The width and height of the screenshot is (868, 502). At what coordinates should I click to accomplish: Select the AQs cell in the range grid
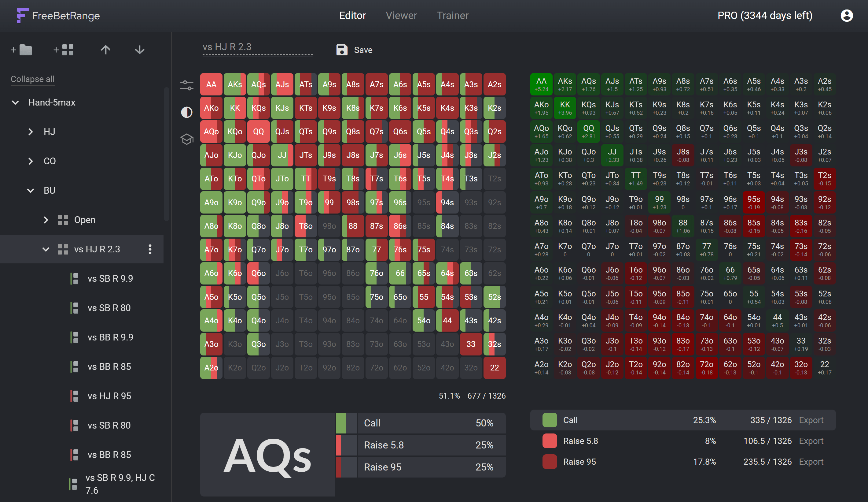pyautogui.click(x=258, y=84)
